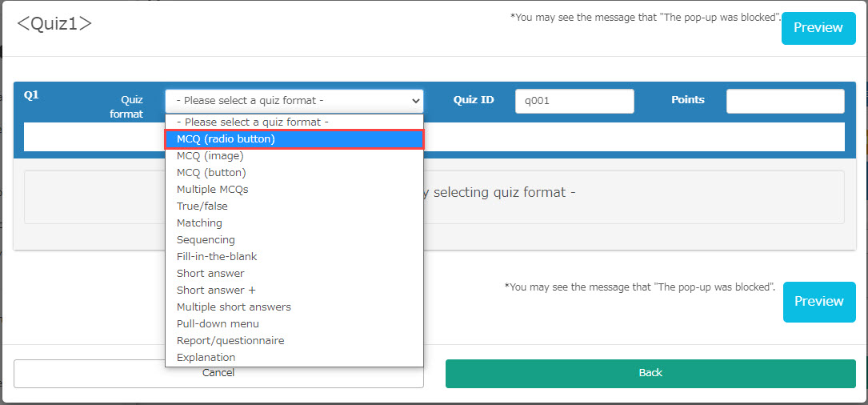Collapse the quiz format dropdown
This screenshot has width=868, height=405.
(294, 101)
